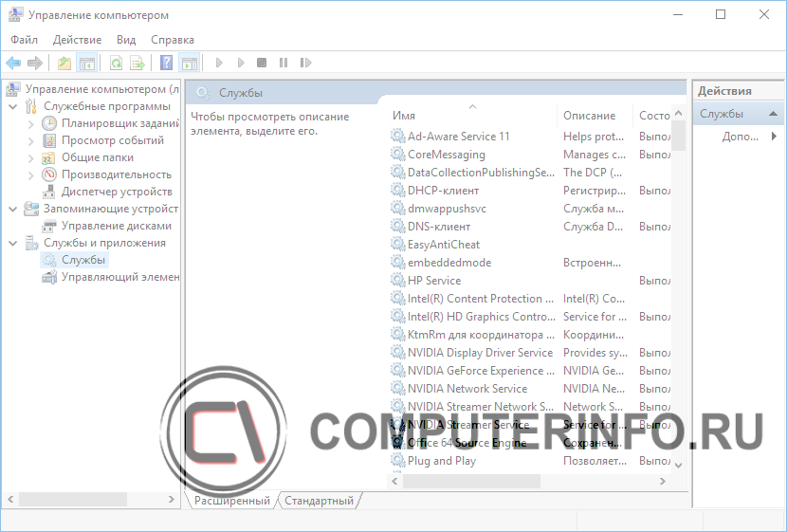This screenshot has height=532, width=787.
Task: Expand the Планировщик заданий node
Action: point(31,123)
